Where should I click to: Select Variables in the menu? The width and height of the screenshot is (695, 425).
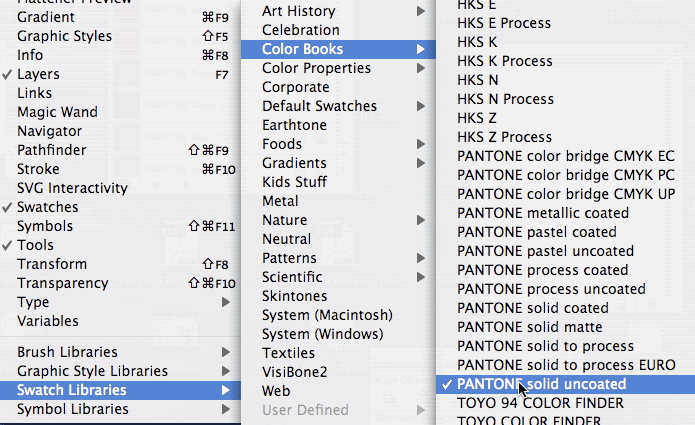[x=120, y=321]
